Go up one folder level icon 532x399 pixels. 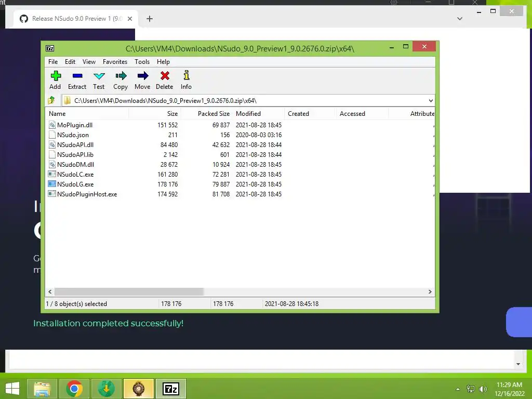click(51, 100)
